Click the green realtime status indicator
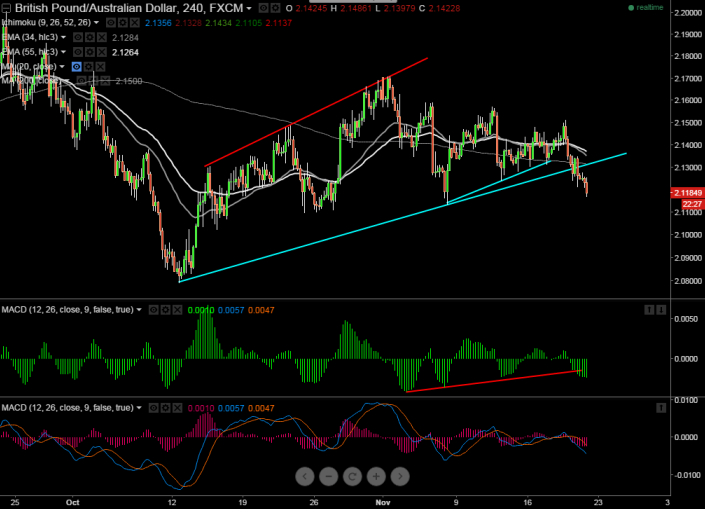The height and width of the screenshot is (509, 705). [x=646, y=8]
